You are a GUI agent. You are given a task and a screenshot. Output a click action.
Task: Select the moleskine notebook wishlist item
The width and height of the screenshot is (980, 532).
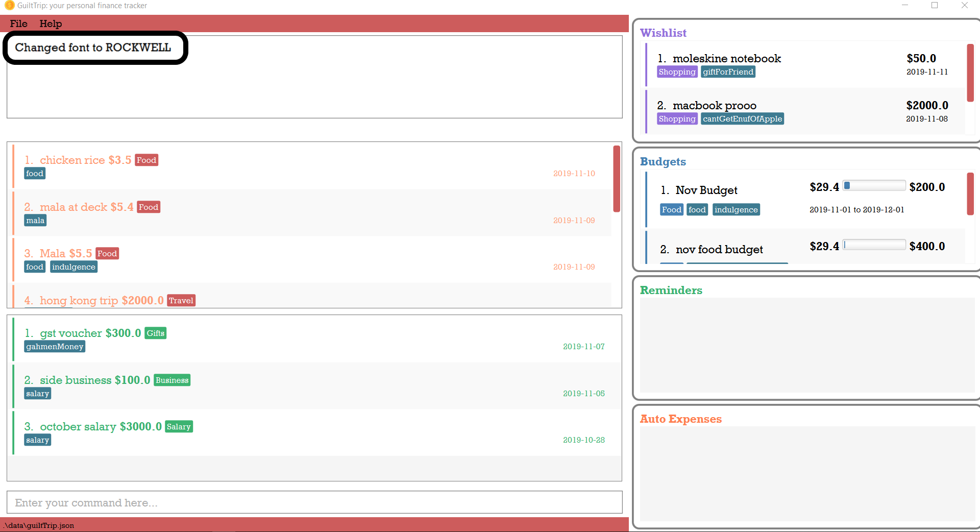click(805, 64)
